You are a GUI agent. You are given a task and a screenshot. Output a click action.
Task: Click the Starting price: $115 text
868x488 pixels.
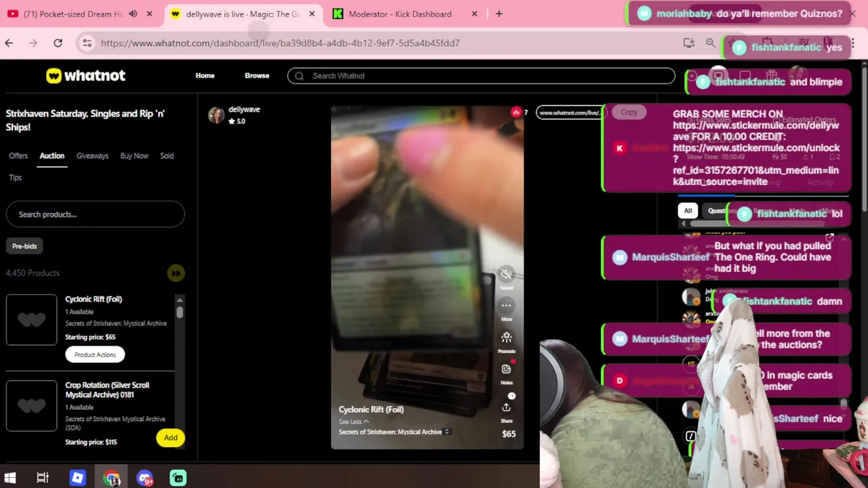coord(91,442)
